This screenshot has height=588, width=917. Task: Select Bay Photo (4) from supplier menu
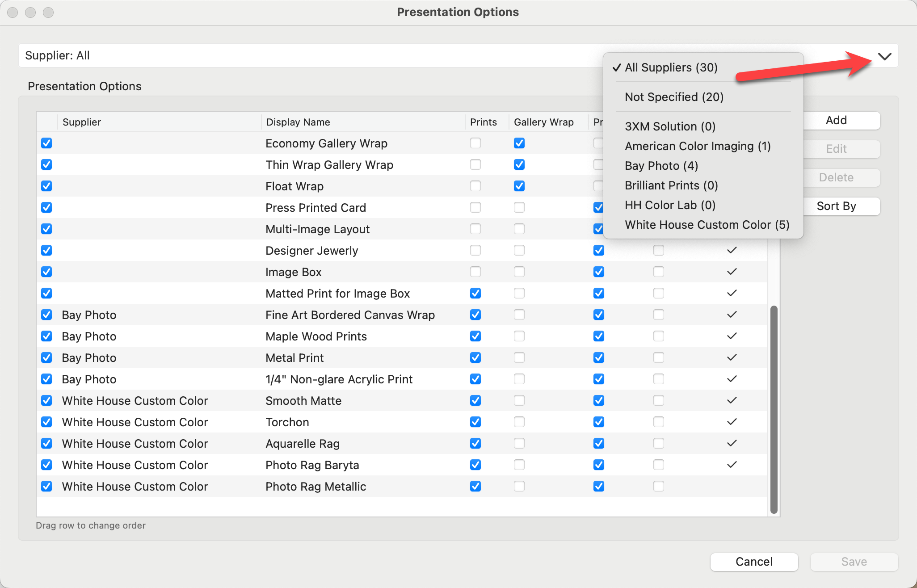(661, 166)
